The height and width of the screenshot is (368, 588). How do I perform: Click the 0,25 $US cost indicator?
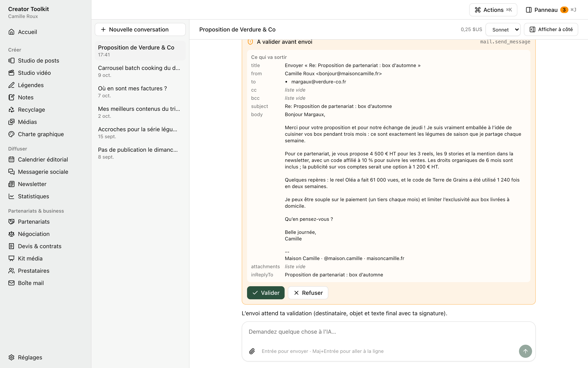[471, 29]
